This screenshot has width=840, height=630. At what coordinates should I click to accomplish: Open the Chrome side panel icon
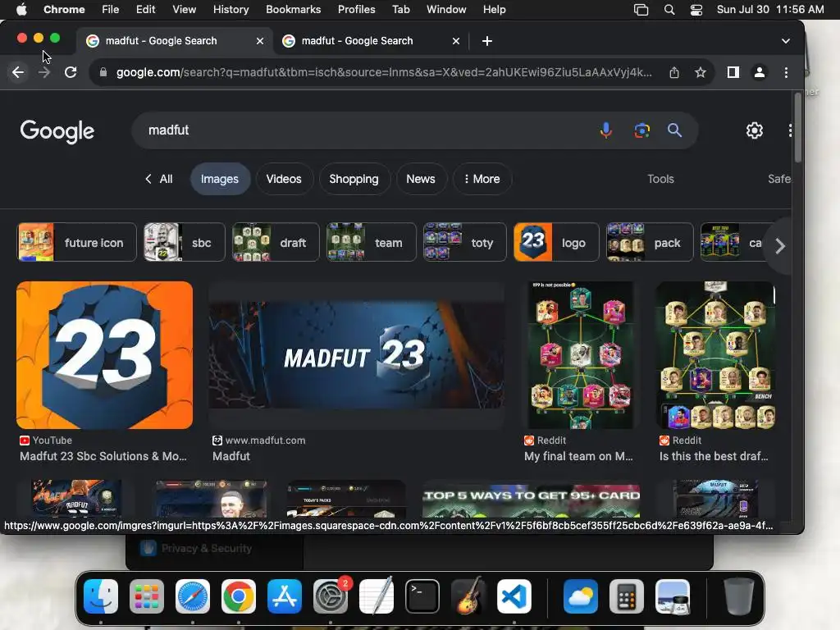(733, 72)
